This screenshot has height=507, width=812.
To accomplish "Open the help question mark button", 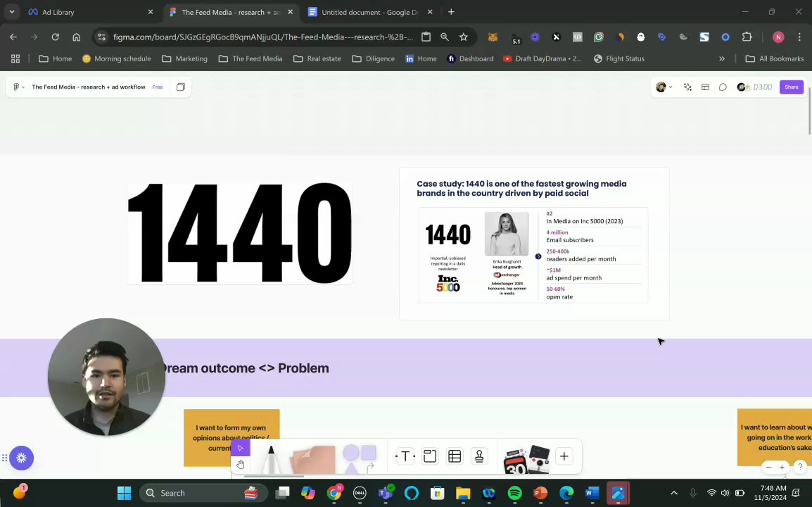I will point(800,467).
